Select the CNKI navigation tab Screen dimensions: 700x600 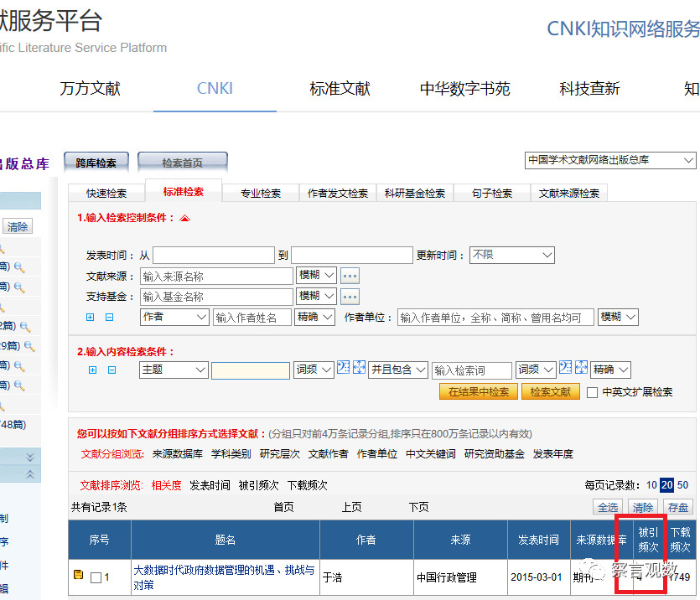tap(215, 89)
